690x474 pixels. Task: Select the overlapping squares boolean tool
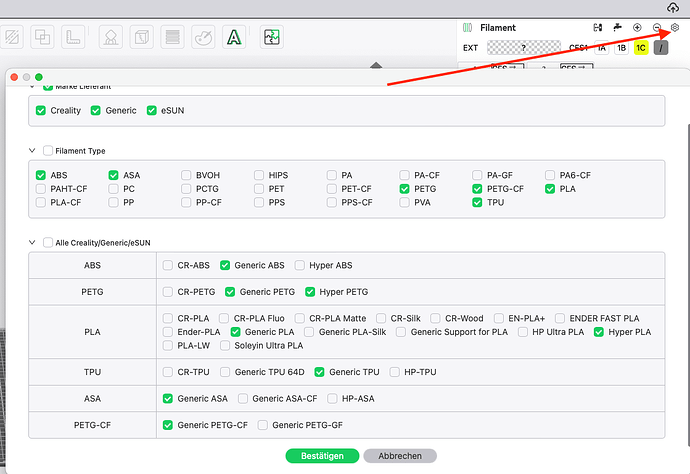(x=42, y=37)
